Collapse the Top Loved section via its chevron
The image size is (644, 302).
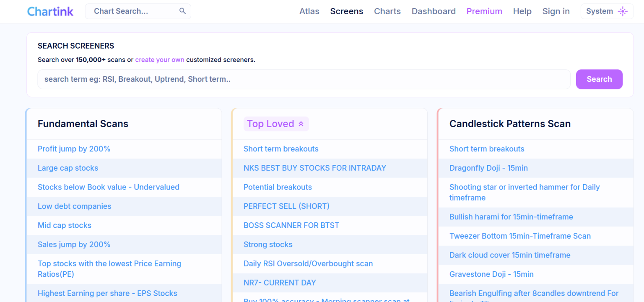[301, 124]
